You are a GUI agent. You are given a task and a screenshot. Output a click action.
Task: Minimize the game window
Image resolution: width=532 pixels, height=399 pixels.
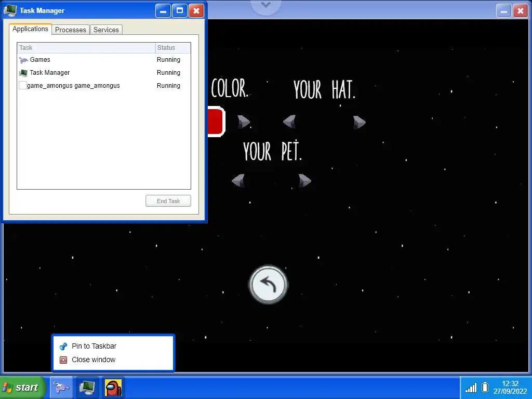[503, 10]
